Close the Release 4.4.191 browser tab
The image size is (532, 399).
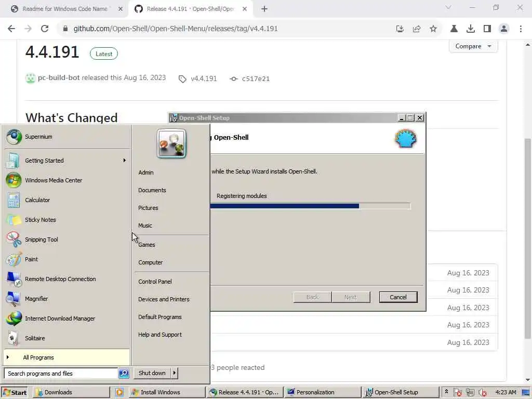pos(245,9)
